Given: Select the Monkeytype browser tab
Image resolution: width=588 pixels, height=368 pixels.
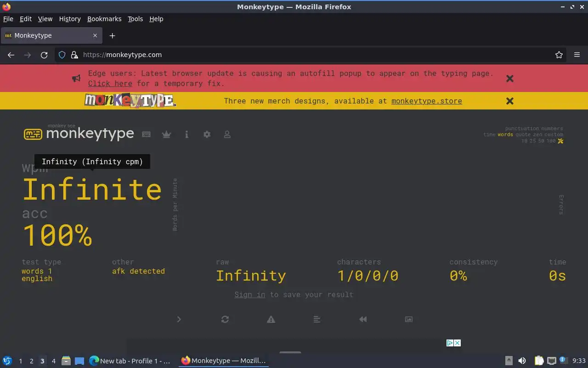Looking at the screenshot, I should (x=51, y=35).
